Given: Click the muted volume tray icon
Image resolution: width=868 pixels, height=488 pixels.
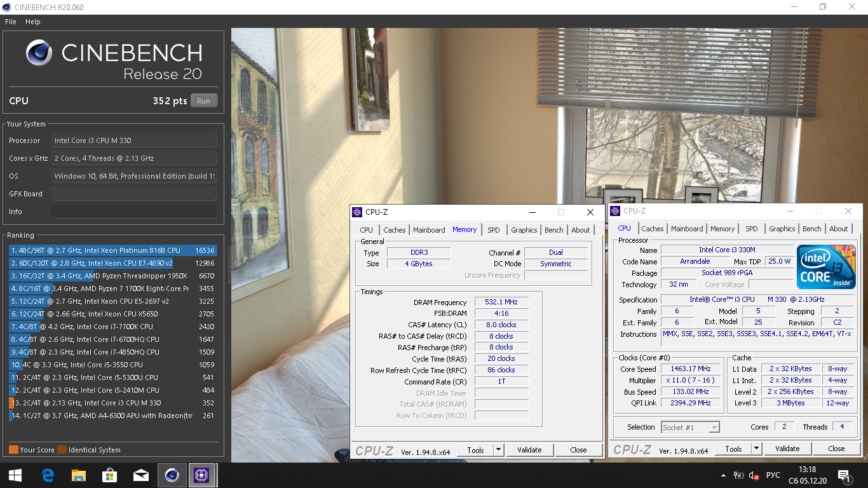Looking at the screenshot, I should pos(754,475).
